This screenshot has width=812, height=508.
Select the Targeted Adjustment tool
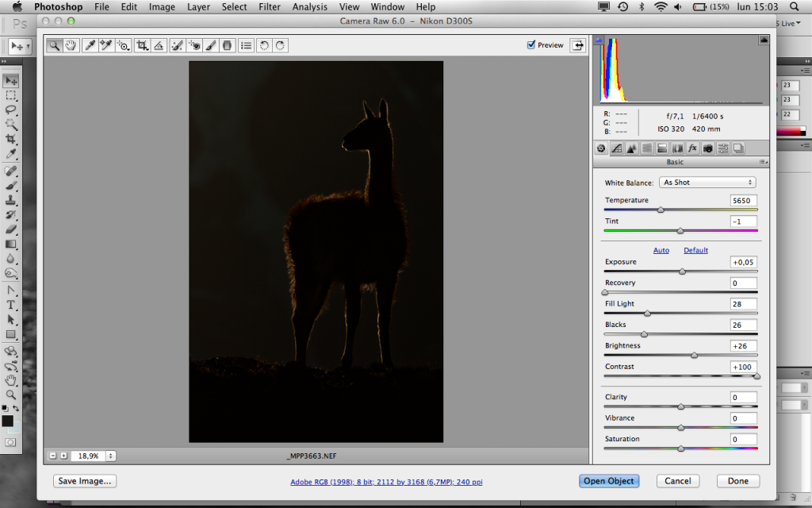[123, 45]
